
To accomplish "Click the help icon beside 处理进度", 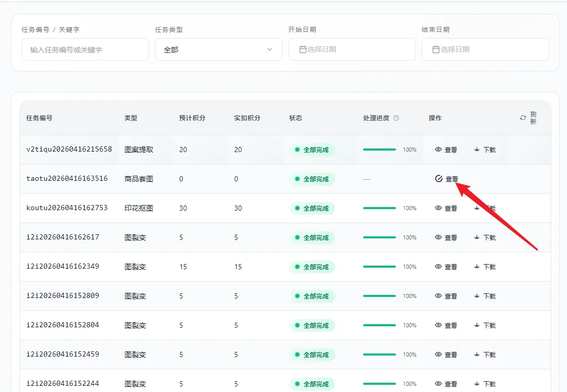I will pos(396,118).
